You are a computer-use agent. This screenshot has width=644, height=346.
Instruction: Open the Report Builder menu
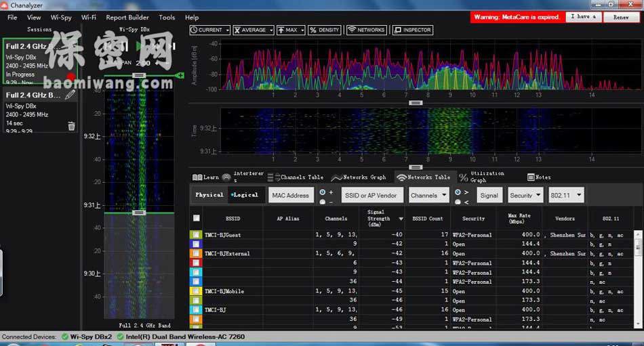tap(127, 18)
